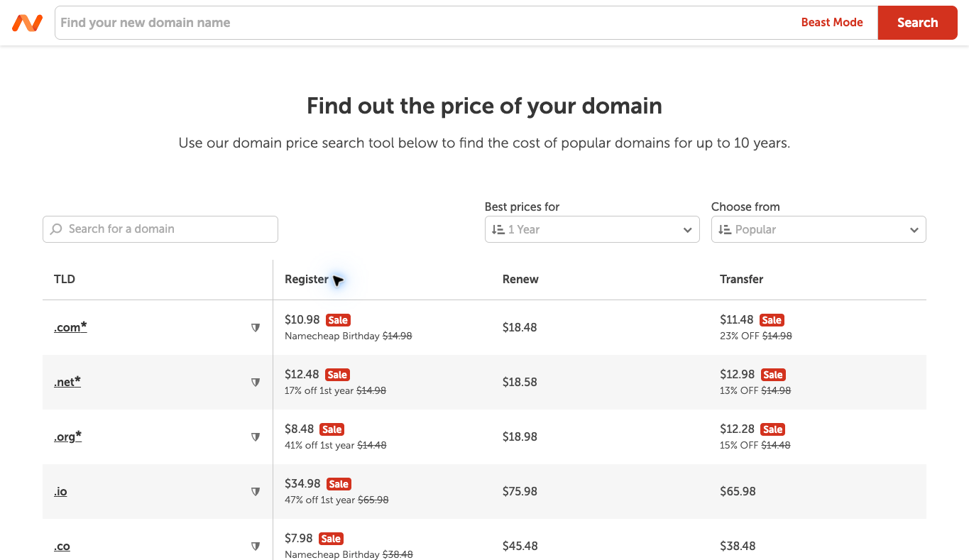Click the sort icon in the Popular dropdown
The image size is (969, 560).
click(724, 229)
